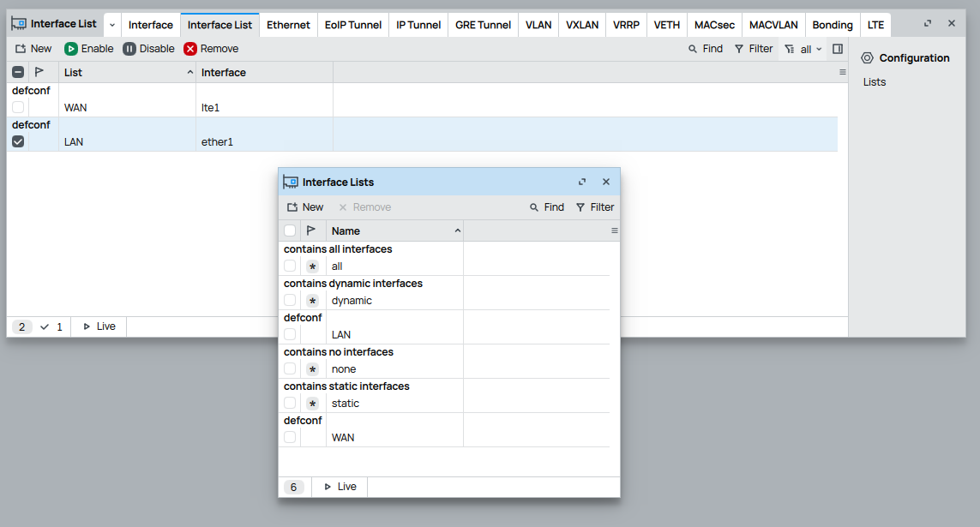
Task: Open the VXLAN tab
Action: coord(582,25)
